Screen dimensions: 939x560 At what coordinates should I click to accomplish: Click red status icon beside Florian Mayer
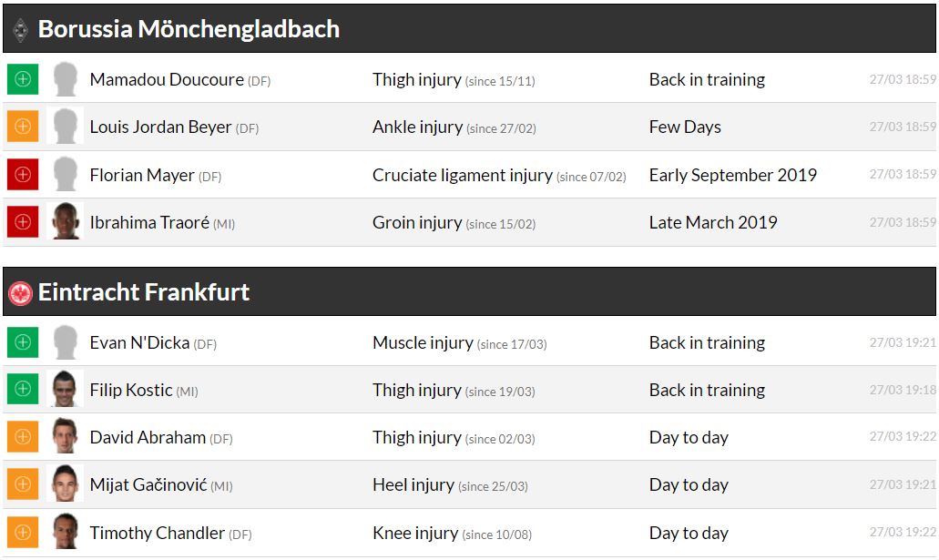23,174
